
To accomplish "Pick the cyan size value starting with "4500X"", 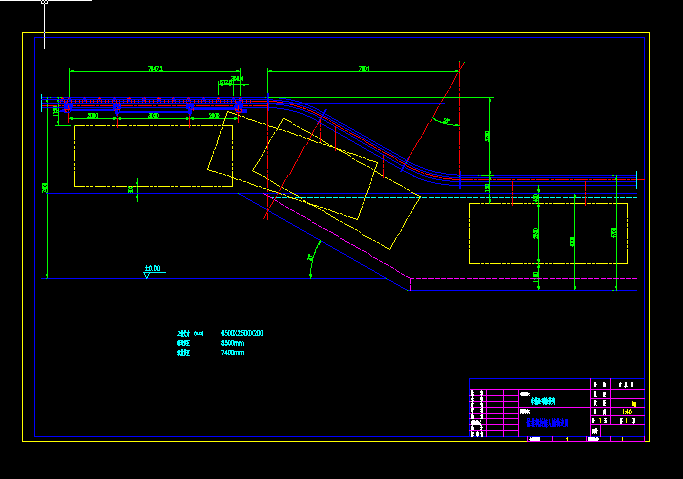I will [242, 333].
